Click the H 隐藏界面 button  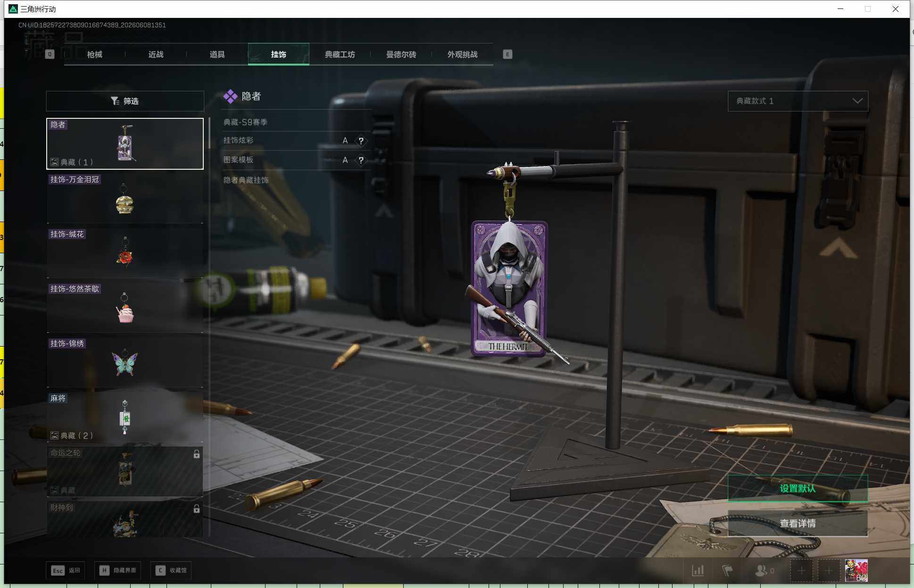coord(117,571)
